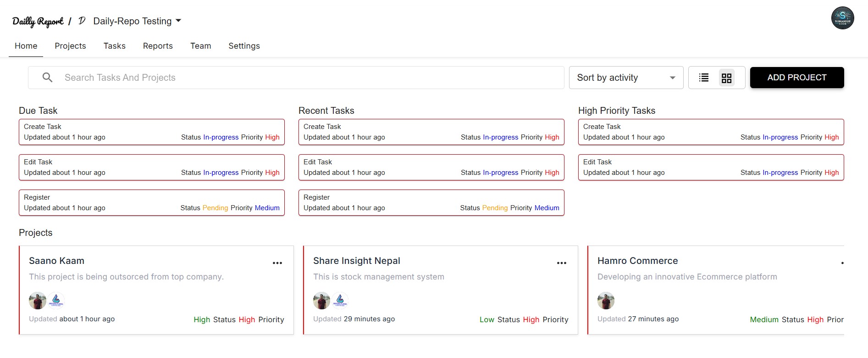Click member avatar on Hamro Commerce card

(x=606, y=301)
